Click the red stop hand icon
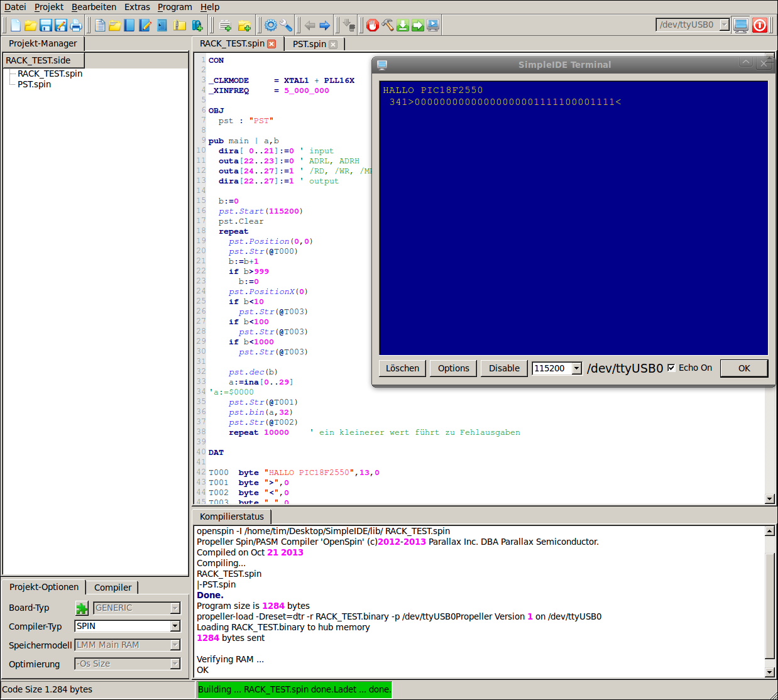Image resolution: width=778 pixels, height=700 pixels. (x=373, y=25)
